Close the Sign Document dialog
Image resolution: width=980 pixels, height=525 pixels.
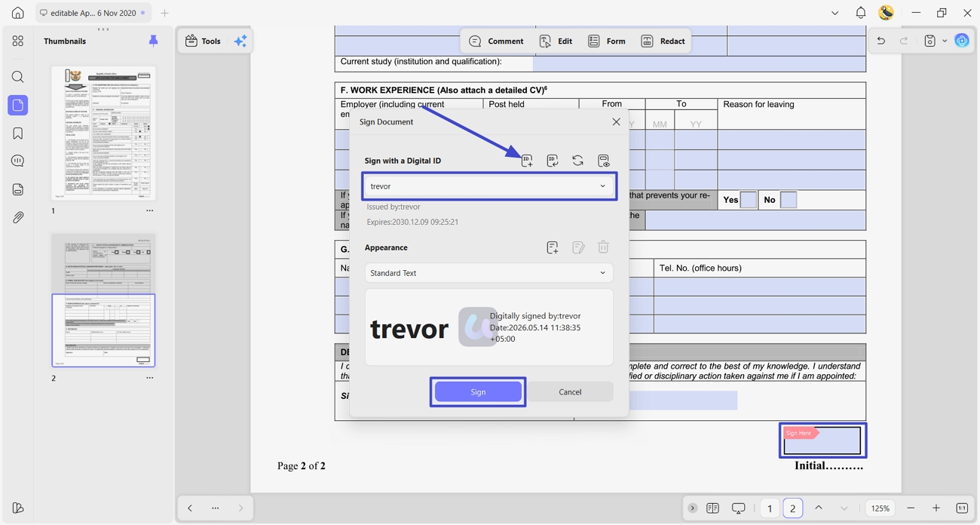[x=616, y=121]
